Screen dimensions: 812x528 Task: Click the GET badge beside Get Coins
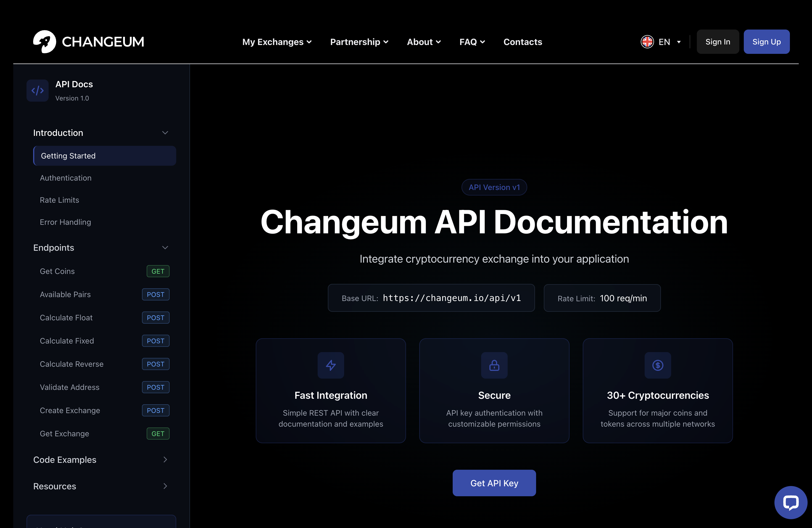(x=158, y=271)
